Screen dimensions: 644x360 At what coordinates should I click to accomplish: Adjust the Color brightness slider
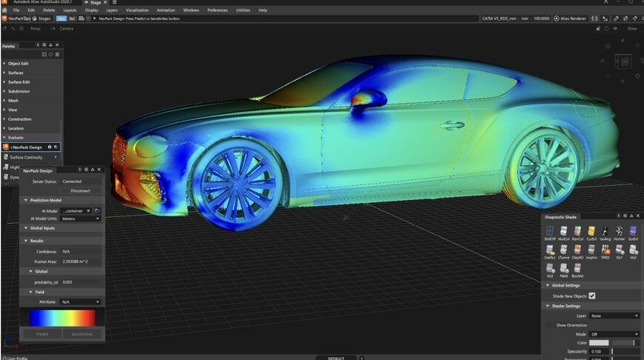pos(625,343)
